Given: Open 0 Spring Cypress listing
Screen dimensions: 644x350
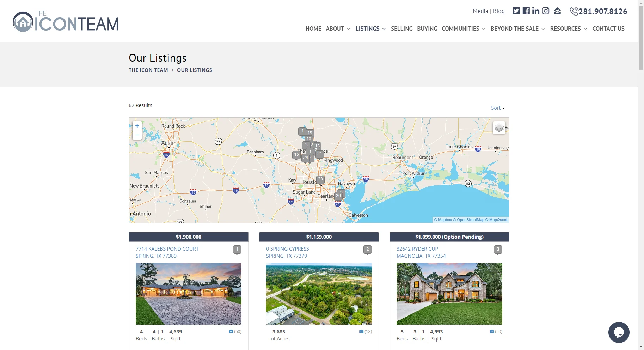Looking at the screenshot, I should coord(287,252).
